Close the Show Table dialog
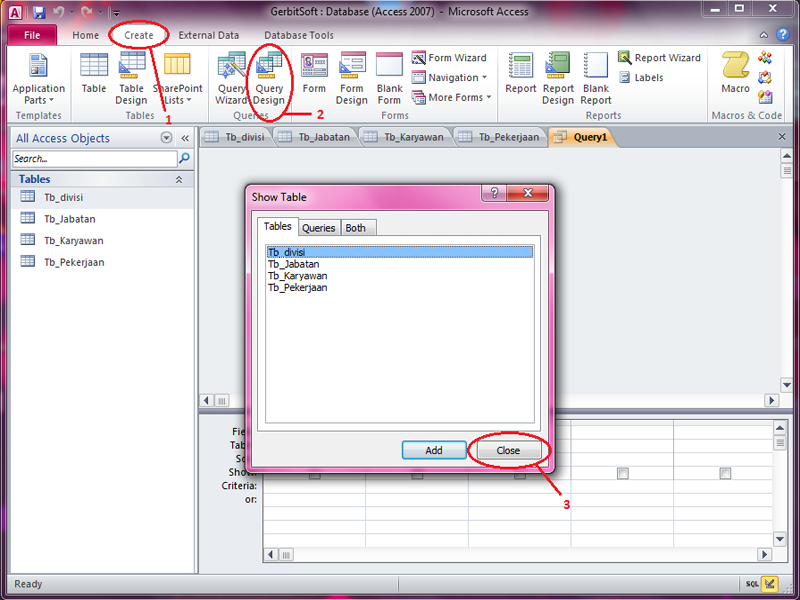800x600 pixels. [x=508, y=450]
